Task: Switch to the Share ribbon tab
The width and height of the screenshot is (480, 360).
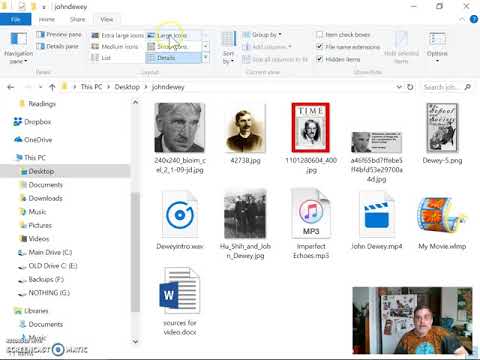Action: (x=77, y=20)
